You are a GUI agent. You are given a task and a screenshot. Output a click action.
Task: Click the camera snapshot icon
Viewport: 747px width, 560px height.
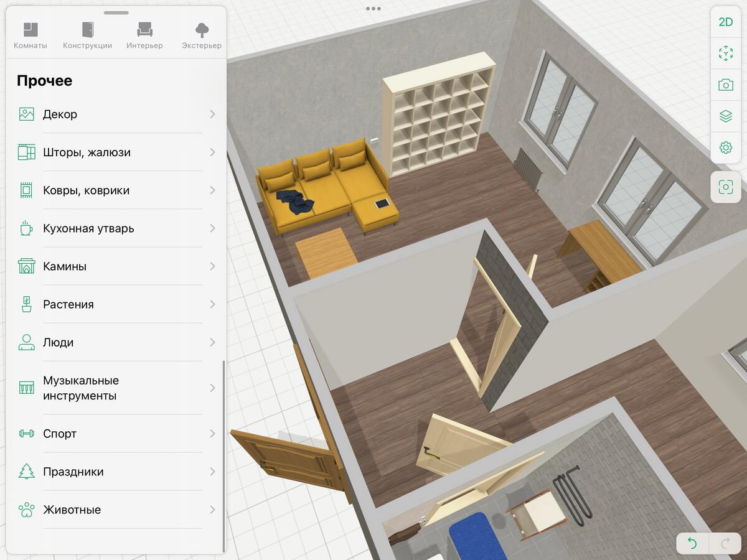725,85
